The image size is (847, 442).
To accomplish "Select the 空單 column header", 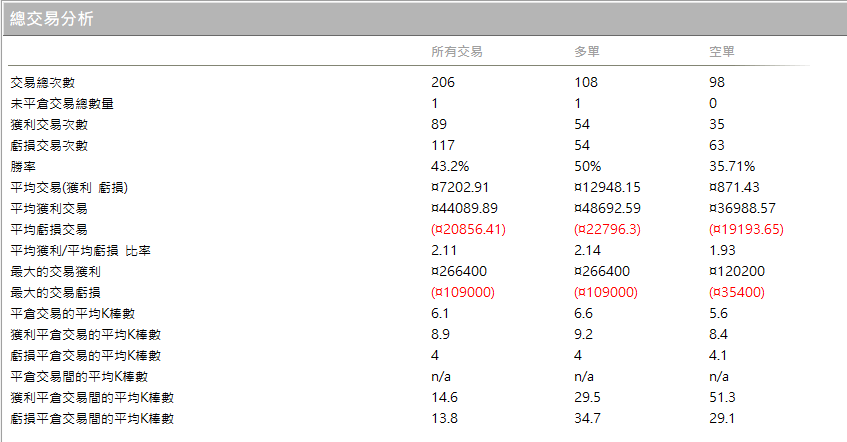I will 722,52.
